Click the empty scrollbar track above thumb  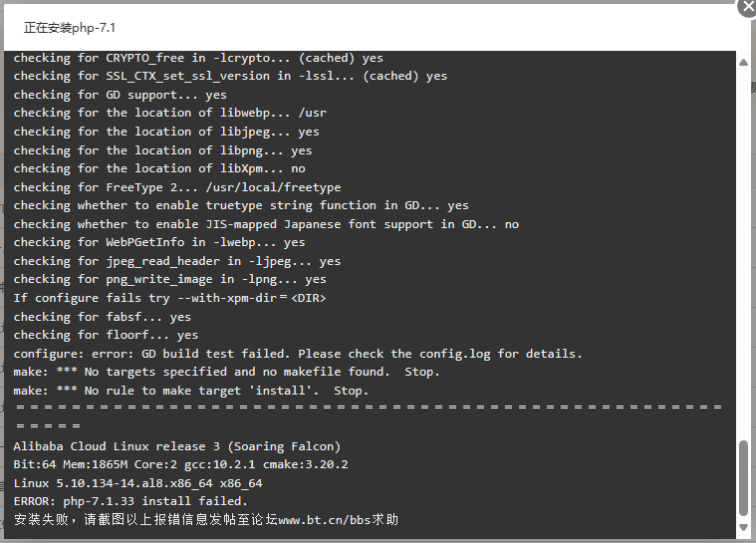click(743, 251)
